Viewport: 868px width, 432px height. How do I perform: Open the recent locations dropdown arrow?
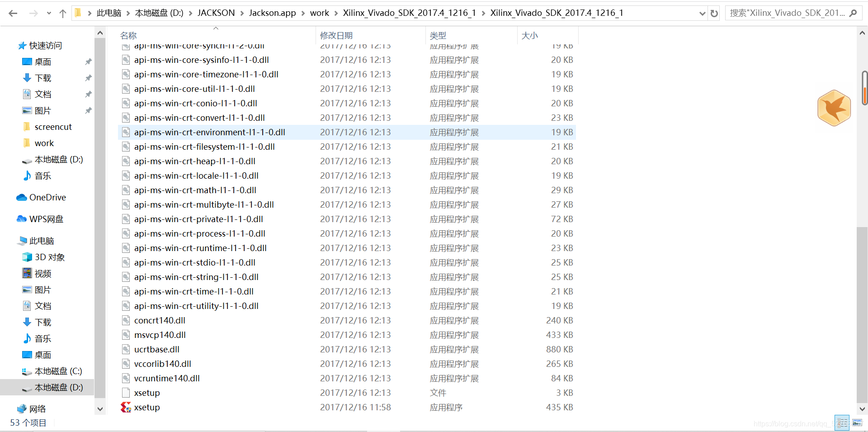(x=49, y=13)
